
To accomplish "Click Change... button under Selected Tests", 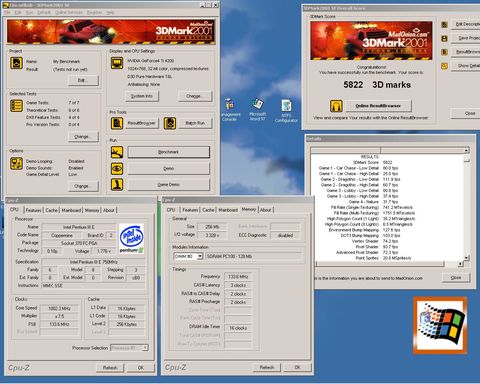I will pyautogui.click(x=83, y=137).
